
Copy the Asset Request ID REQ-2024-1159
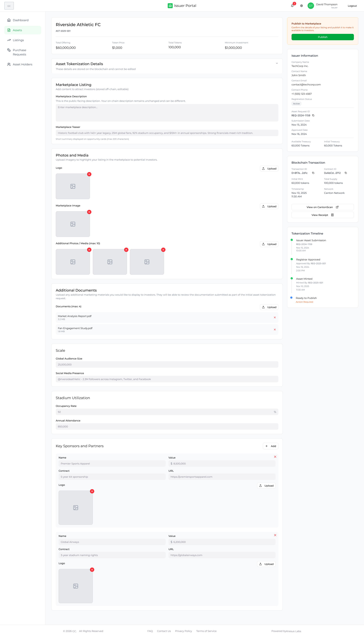313,115
